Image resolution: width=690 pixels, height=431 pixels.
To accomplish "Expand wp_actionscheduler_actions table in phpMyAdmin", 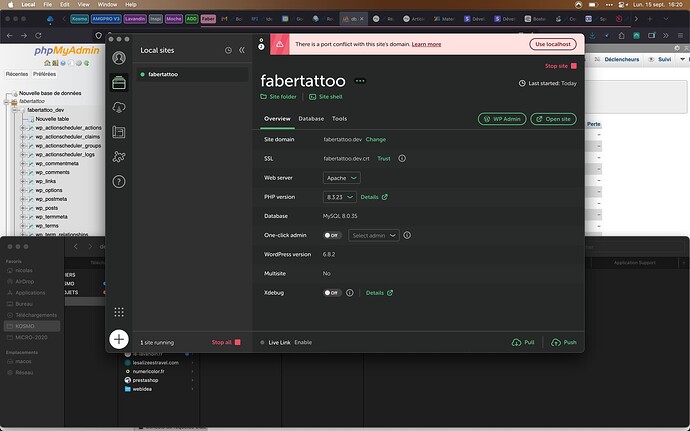I will (x=23, y=128).
